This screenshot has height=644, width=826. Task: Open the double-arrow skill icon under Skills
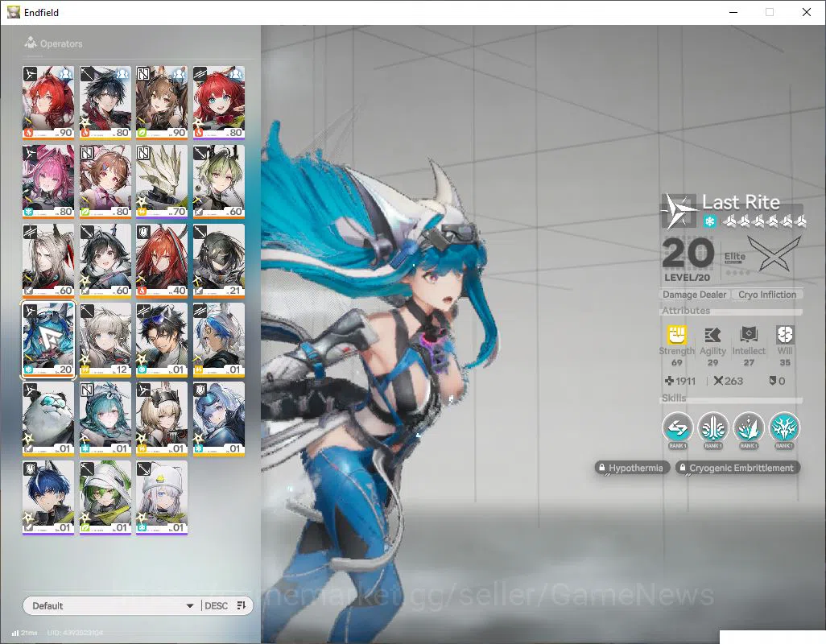point(677,428)
